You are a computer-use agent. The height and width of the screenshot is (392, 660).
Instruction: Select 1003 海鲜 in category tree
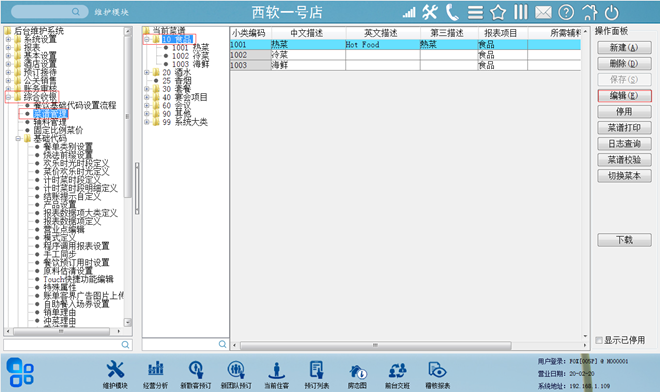coord(190,64)
